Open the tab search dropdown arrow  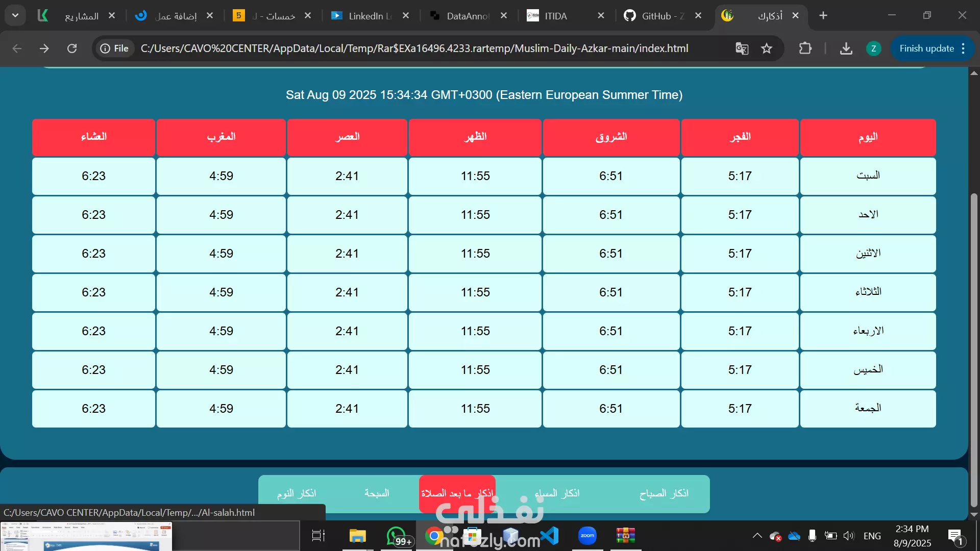15,15
